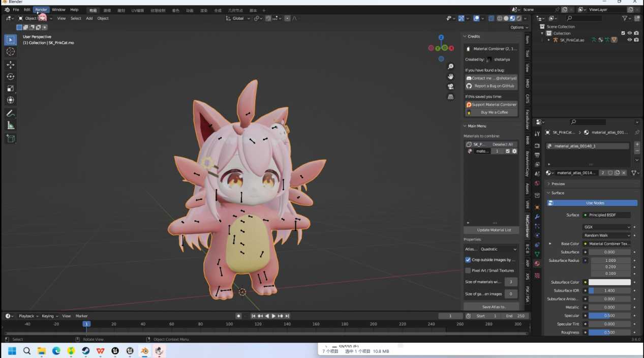Click the Update Material List button
This screenshot has height=358, width=644.
(x=491, y=230)
